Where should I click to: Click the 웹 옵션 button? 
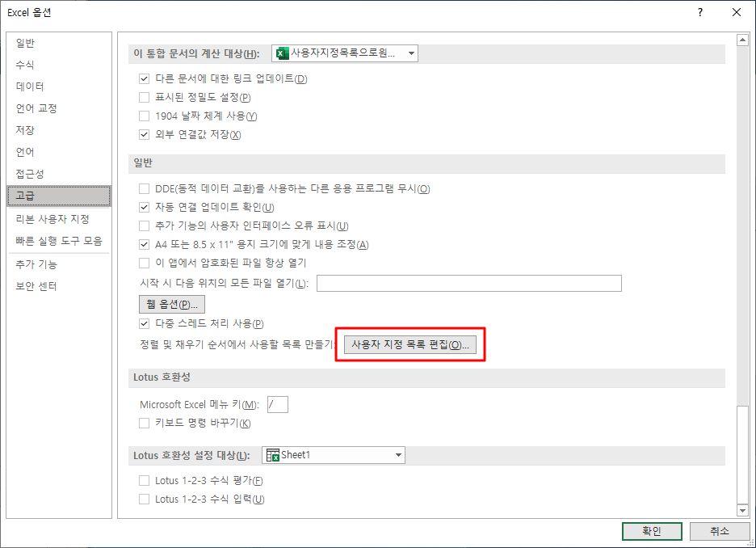point(172,305)
